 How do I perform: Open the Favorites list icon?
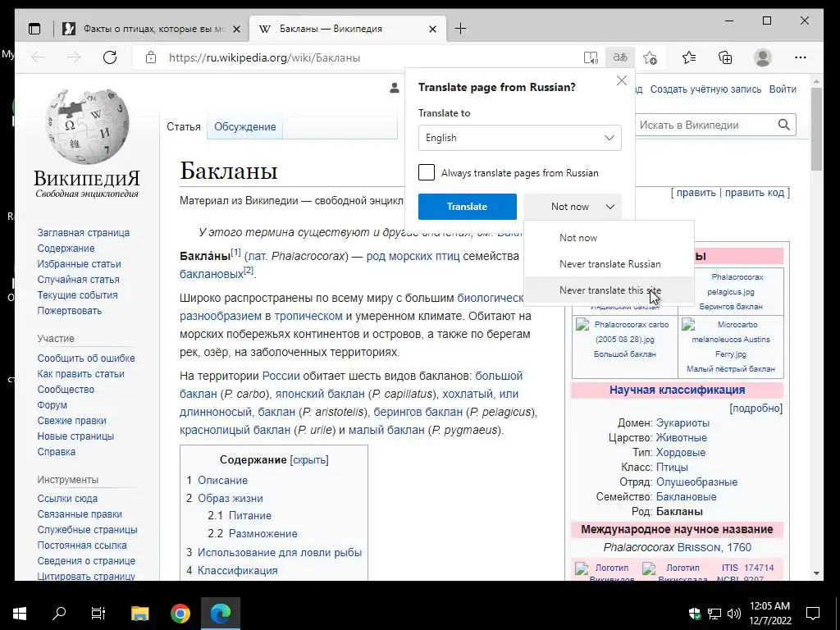[x=689, y=57]
